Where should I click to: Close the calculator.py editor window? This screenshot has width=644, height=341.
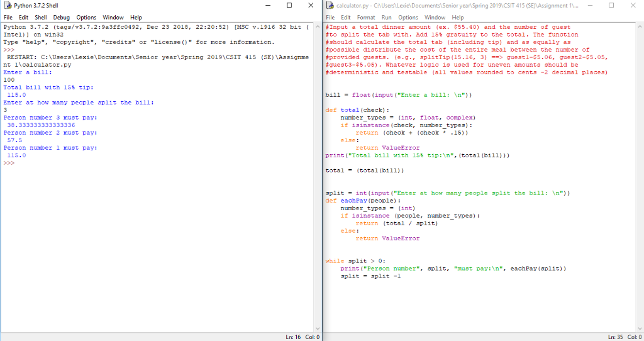[633, 5]
